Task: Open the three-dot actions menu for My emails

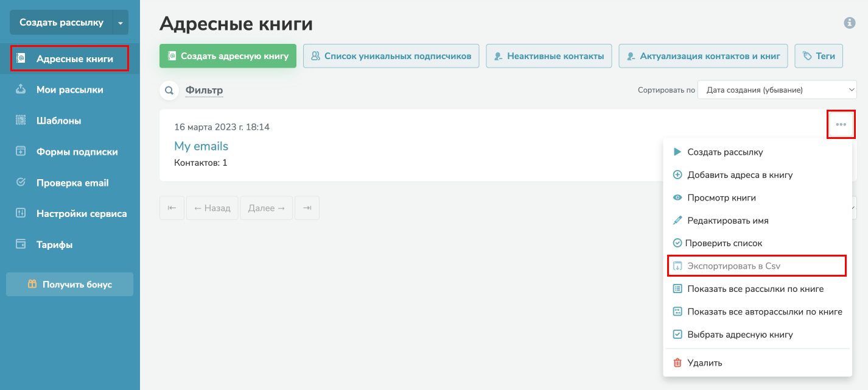Action: pos(841,124)
